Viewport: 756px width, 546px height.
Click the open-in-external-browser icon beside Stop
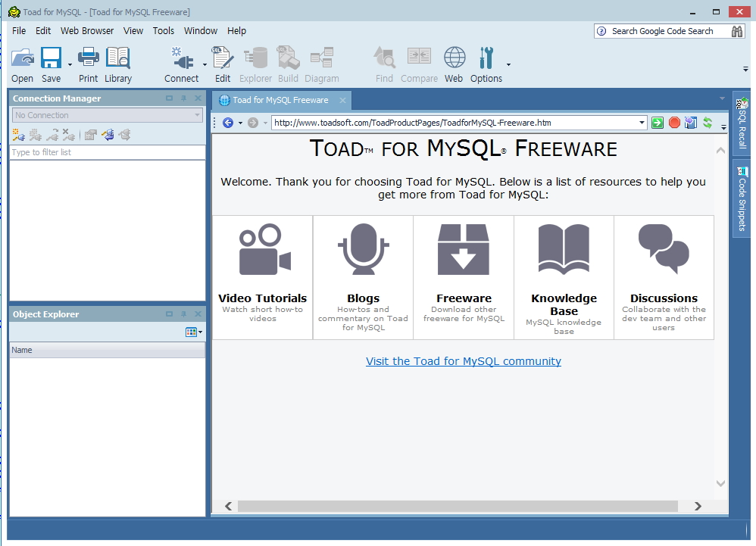[690, 123]
